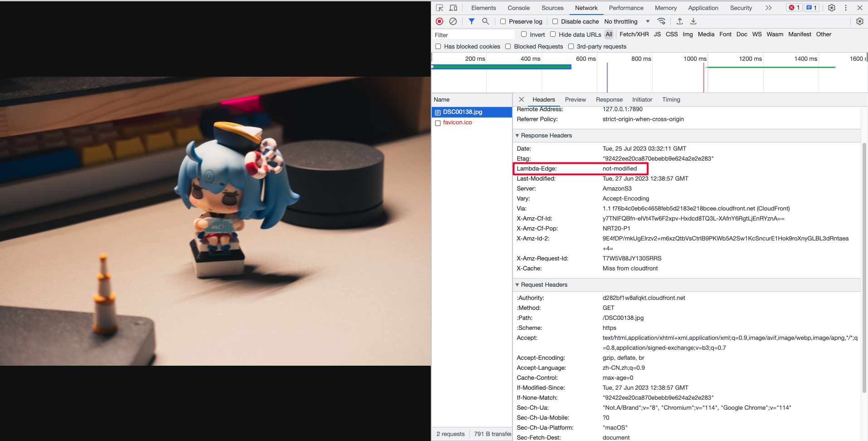
Task: Open the DevTools three-dot menu
Action: tap(846, 8)
